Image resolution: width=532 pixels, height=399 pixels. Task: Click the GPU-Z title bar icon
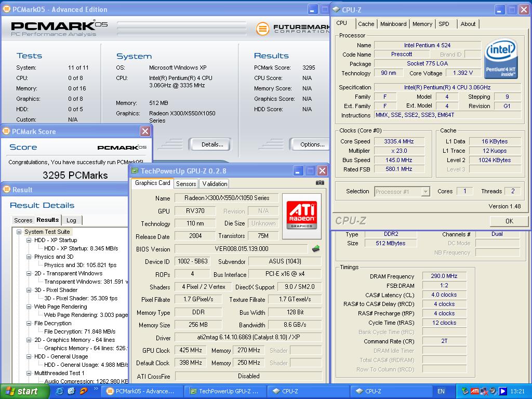coord(135,170)
